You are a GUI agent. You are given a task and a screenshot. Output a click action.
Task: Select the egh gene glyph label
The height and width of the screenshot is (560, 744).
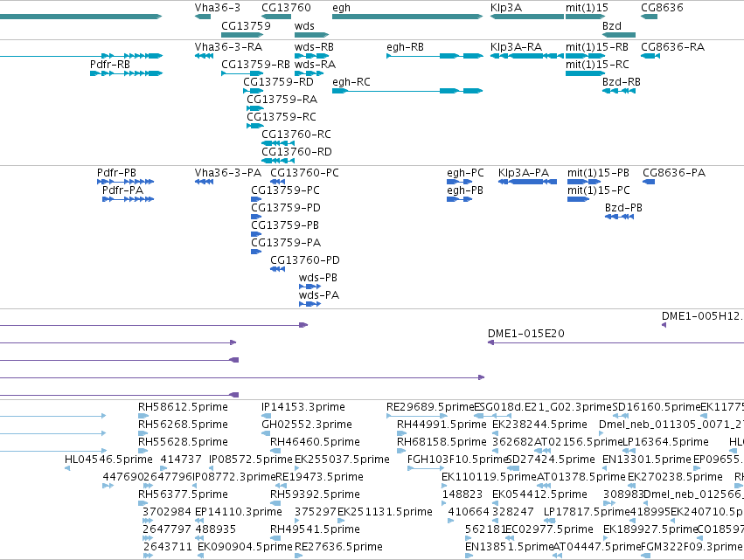tap(341, 8)
